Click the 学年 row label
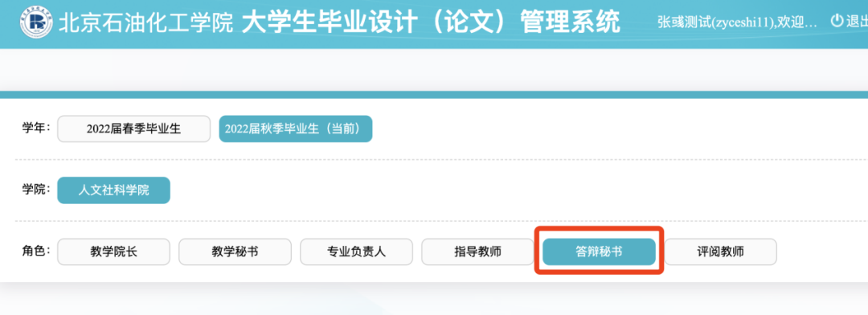 click(x=36, y=128)
